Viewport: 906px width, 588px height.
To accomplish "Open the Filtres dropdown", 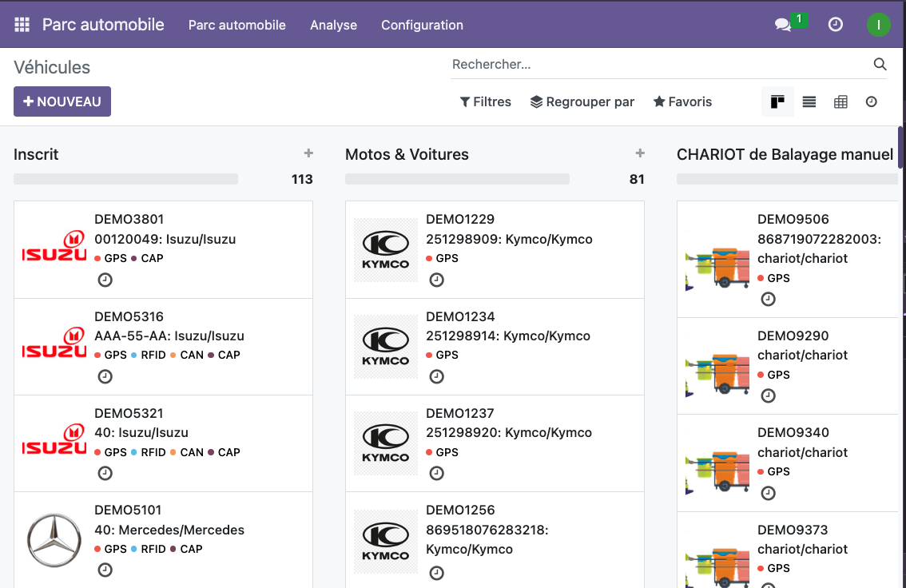I will [486, 102].
